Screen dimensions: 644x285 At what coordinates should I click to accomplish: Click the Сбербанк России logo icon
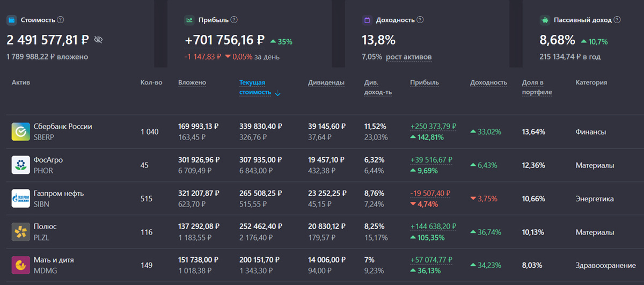pos(20,131)
